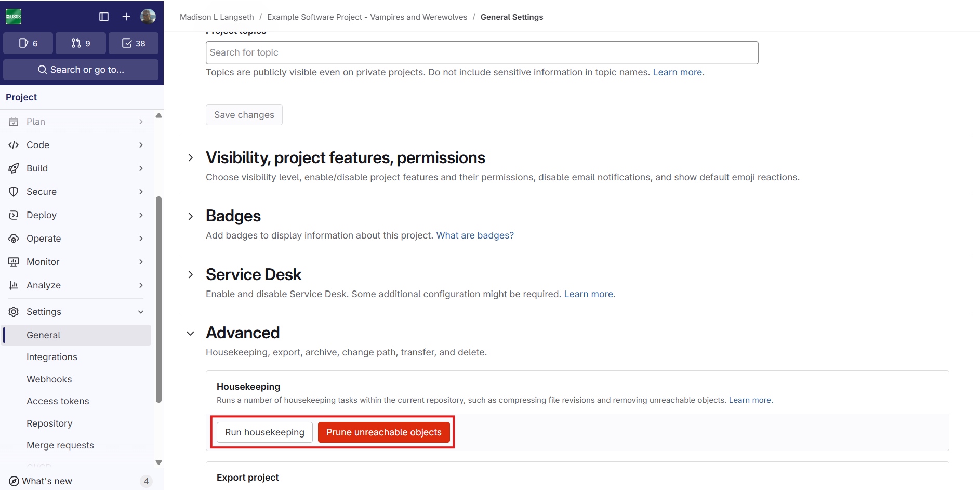
Task: Click the Save changes button
Action: (244, 114)
